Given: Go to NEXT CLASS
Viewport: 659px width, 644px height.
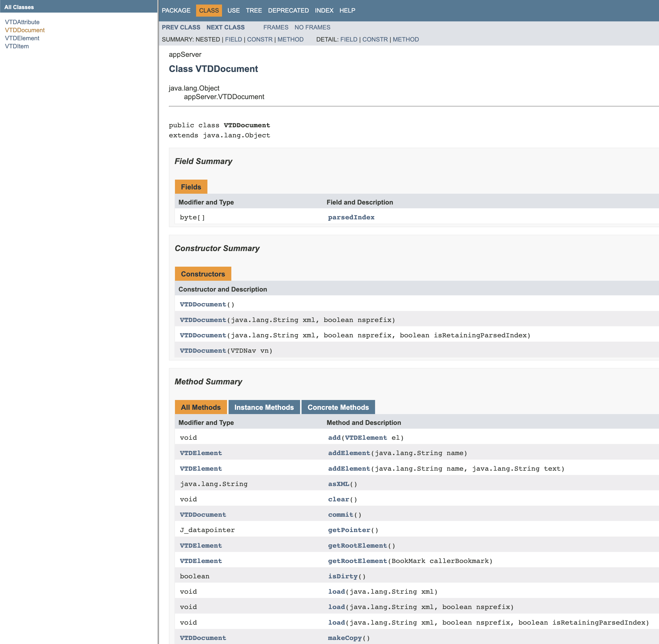Looking at the screenshot, I should pos(226,27).
